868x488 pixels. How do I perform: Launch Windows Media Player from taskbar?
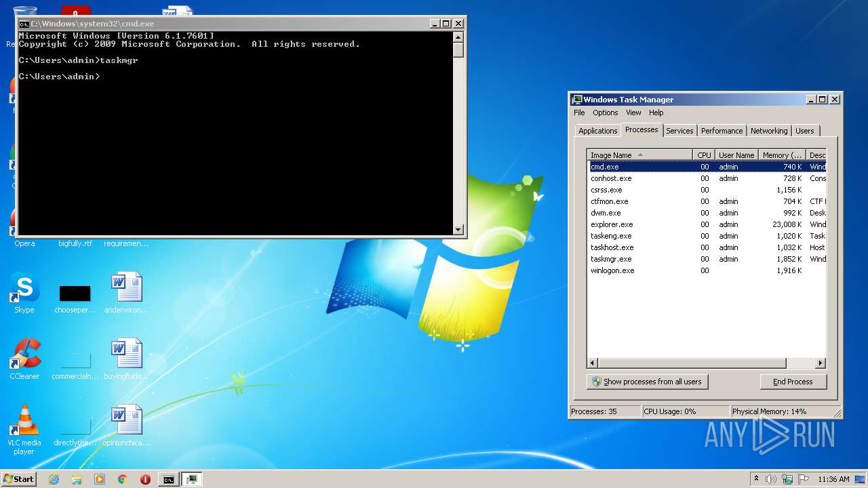100,479
